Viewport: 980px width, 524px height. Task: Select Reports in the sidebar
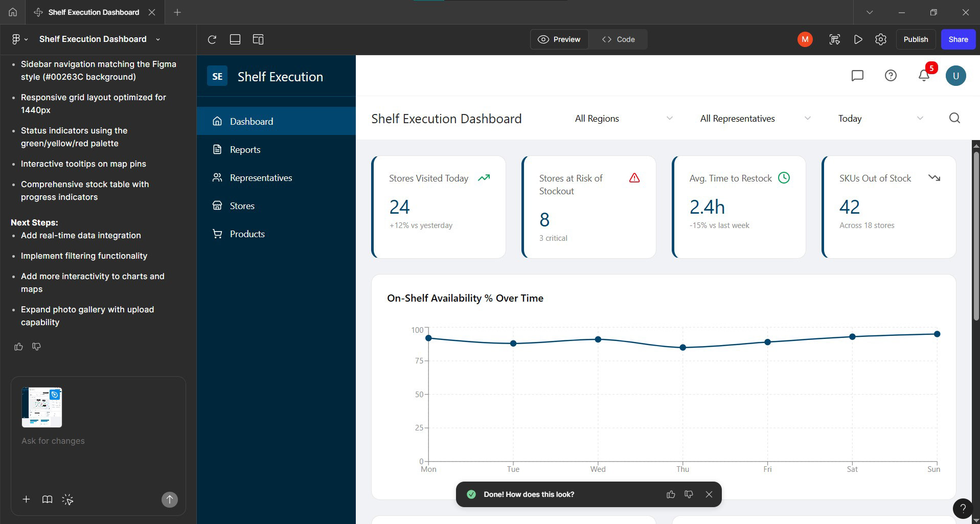coord(276,149)
